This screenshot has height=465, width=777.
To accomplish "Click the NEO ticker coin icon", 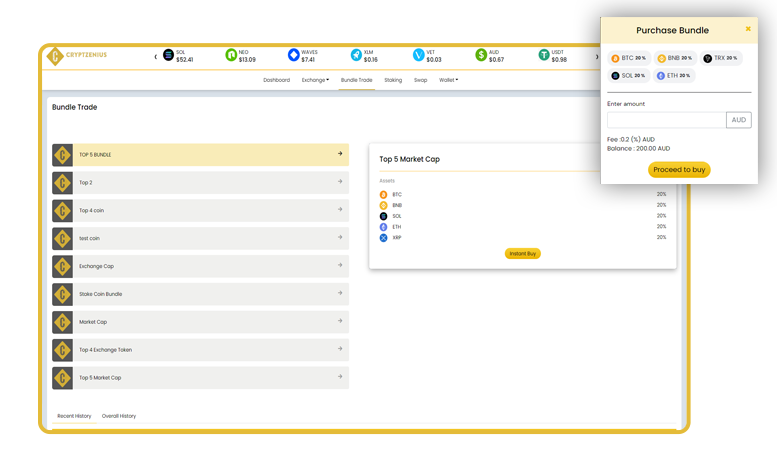I will click(x=231, y=55).
